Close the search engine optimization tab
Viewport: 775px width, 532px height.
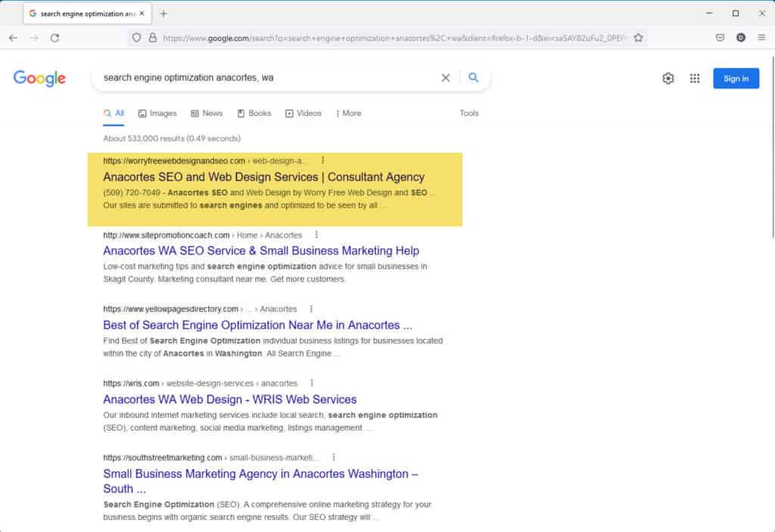(142, 14)
